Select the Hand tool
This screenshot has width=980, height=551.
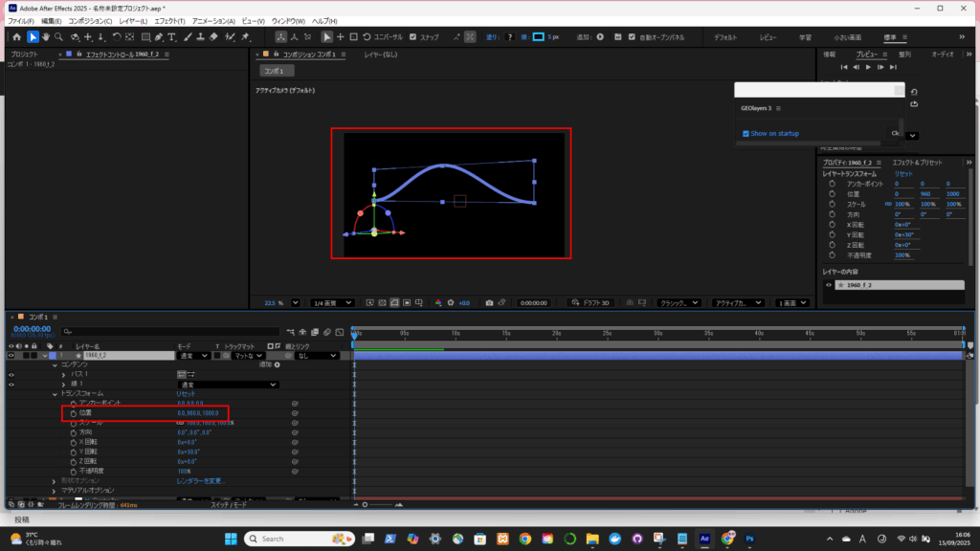(x=46, y=36)
